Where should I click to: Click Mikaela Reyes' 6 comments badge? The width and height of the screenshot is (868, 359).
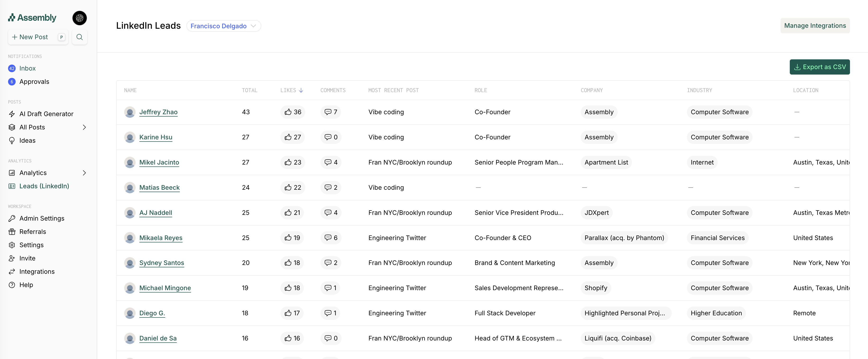331,238
